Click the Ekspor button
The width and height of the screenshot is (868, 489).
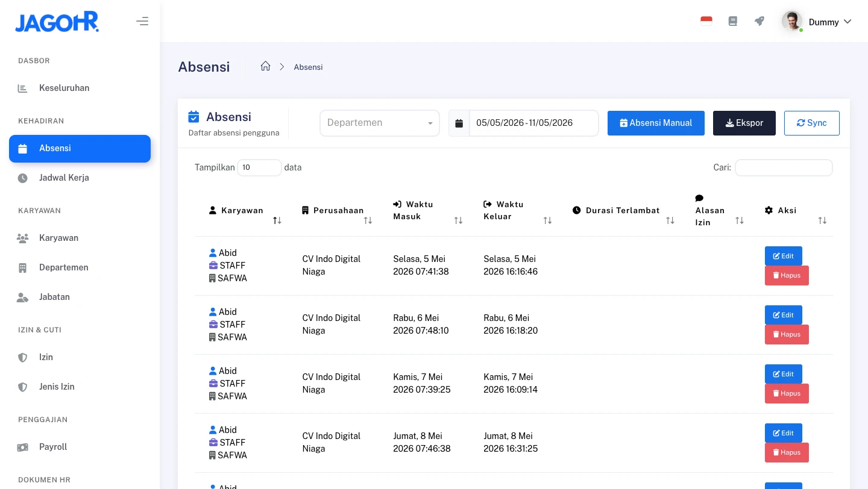(x=744, y=123)
